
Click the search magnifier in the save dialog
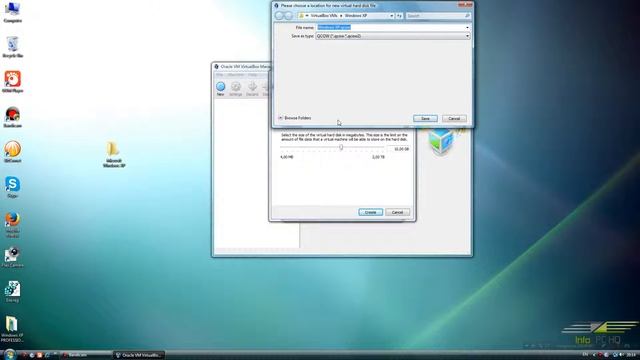tap(467, 16)
